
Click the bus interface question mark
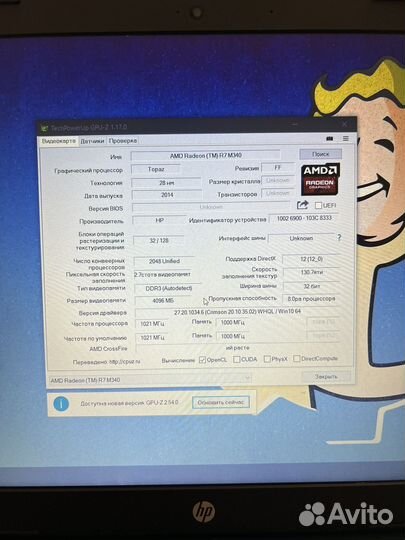[x=339, y=238]
